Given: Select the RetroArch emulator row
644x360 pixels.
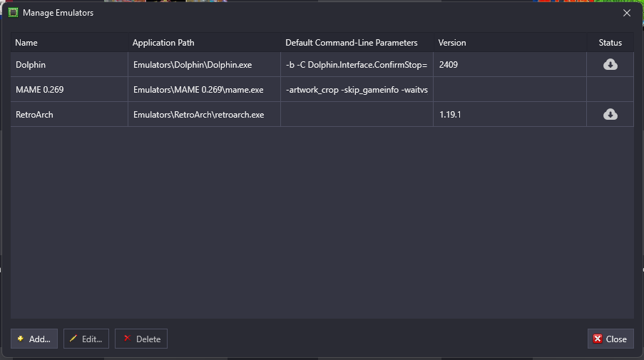Looking at the screenshot, I should tap(322, 115).
